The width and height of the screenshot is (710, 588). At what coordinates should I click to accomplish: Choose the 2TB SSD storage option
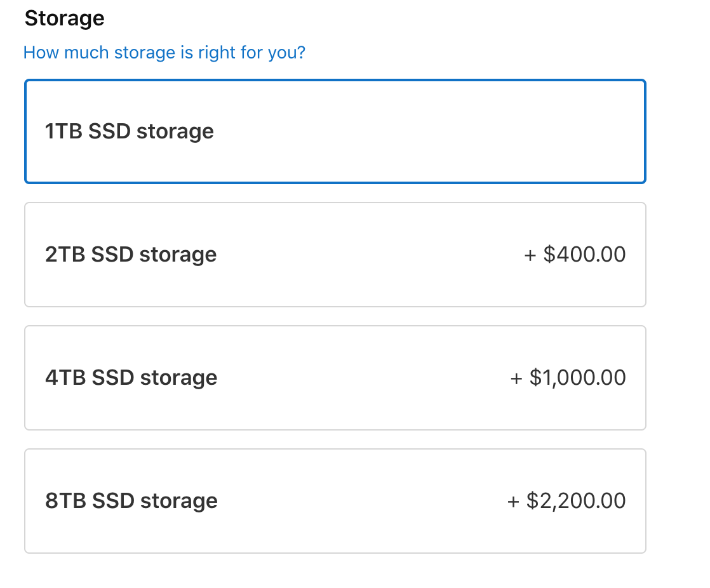click(x=335, y=255)
